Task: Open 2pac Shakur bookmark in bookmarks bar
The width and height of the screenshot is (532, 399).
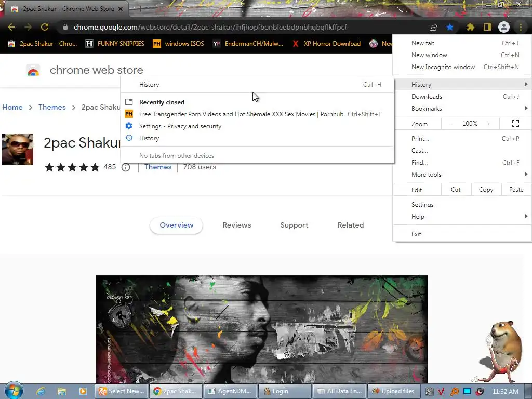Action: coord(43,44)
